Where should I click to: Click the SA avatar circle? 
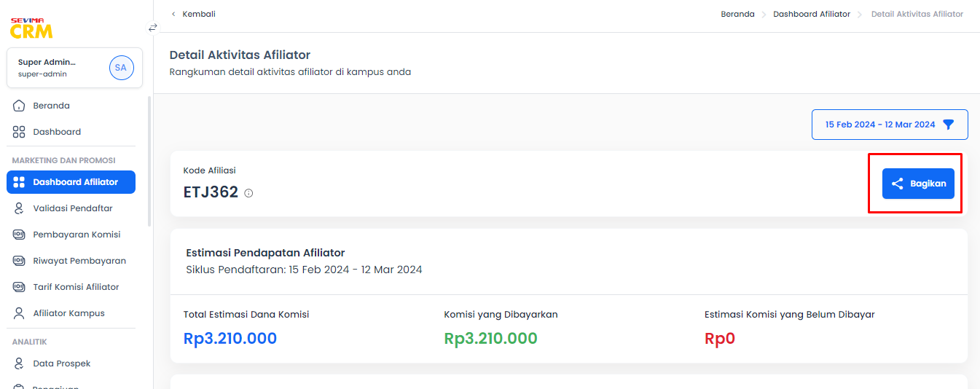pos(121,68)
